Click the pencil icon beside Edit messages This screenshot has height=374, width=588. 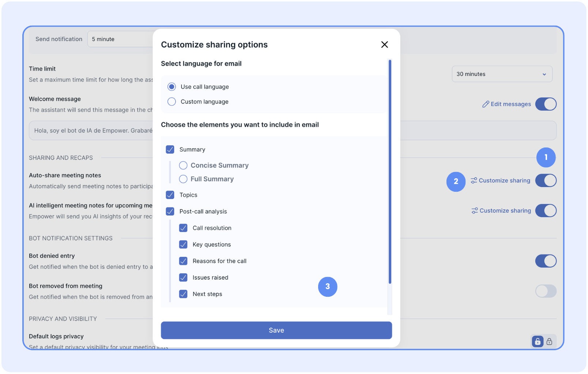pos(485,104)
